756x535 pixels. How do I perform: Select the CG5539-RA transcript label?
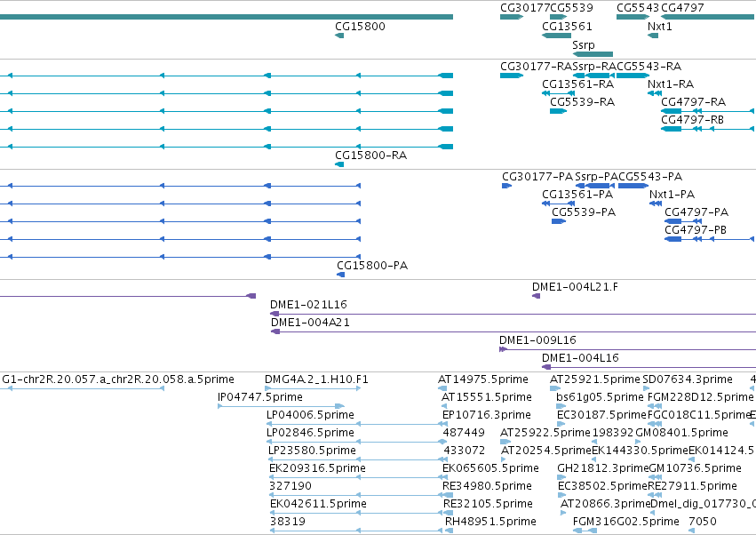point(583,102)
